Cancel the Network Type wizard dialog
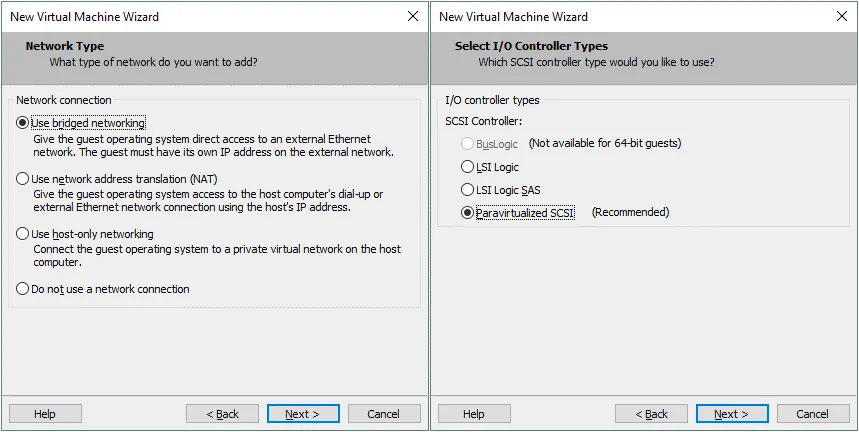 coord(383,414)
